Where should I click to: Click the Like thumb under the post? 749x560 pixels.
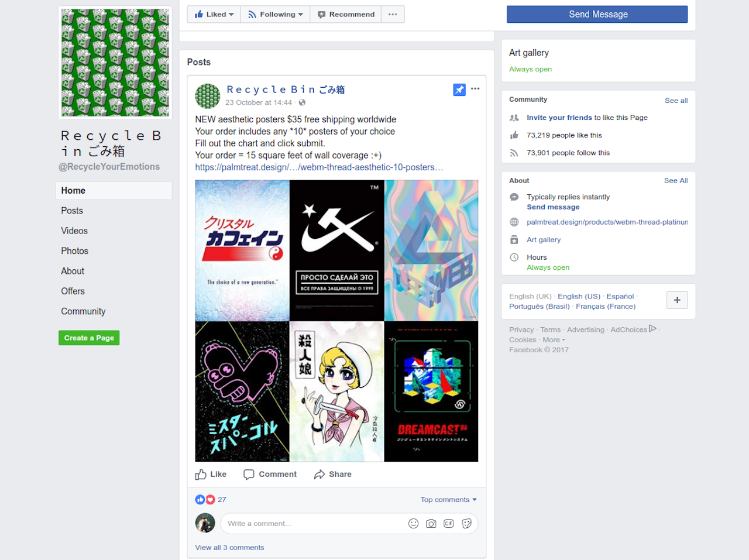click(211, 474)
